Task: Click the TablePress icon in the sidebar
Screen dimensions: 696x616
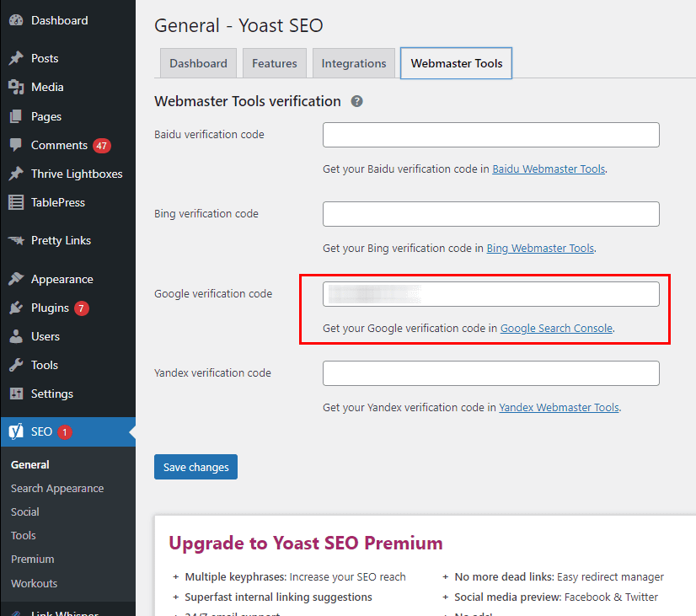Action: (x=15, y=202)
